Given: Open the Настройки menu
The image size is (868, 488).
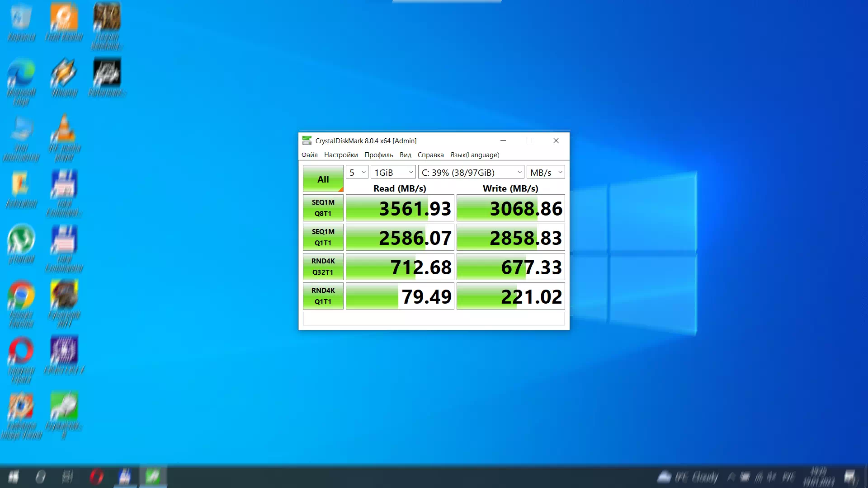Looking at the screenshot, I should click(341, 155).
